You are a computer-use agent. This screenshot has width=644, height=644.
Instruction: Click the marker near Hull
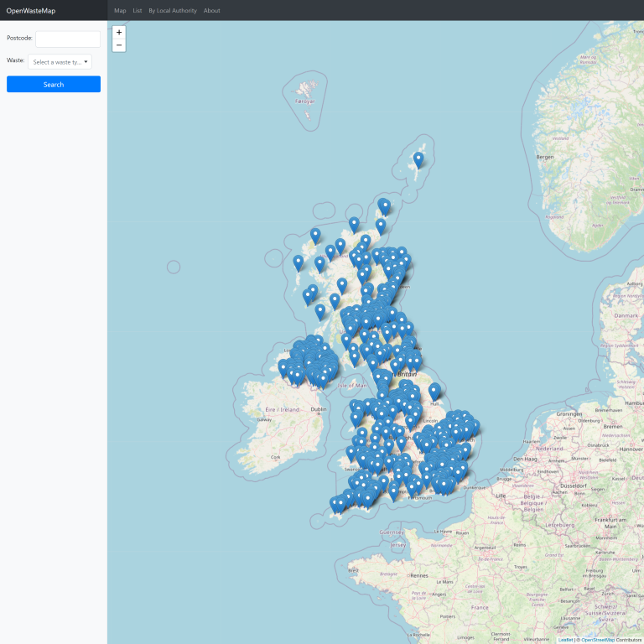tap(434, 392)
